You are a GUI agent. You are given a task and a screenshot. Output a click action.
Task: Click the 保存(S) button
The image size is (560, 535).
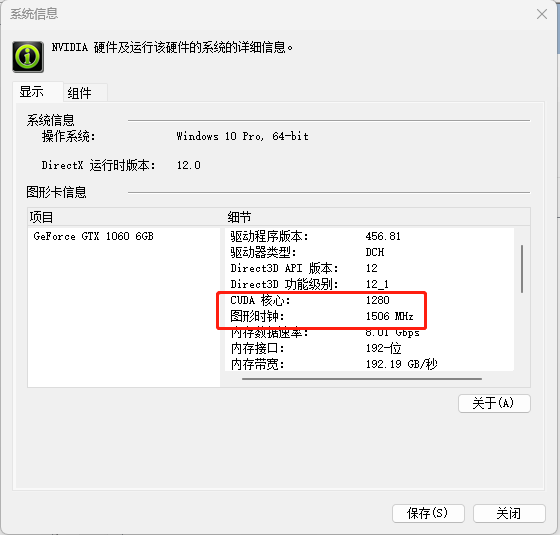(428, 513)
